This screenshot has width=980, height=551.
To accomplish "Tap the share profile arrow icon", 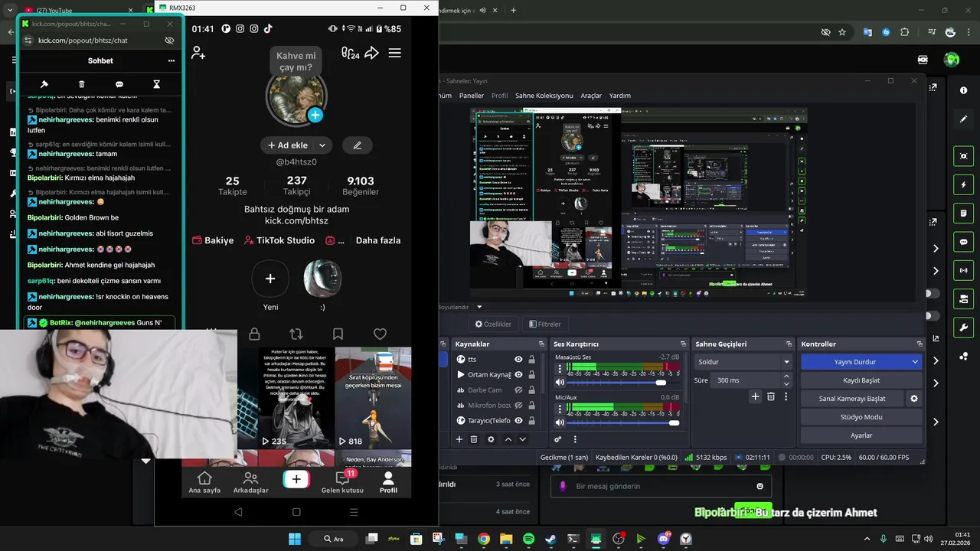I will click(x=372, y=53).
